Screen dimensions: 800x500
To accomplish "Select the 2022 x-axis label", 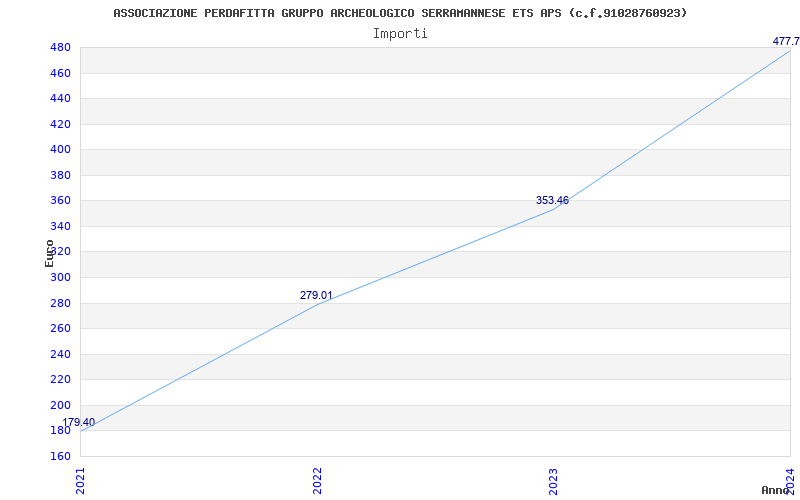I will point(317,481).
